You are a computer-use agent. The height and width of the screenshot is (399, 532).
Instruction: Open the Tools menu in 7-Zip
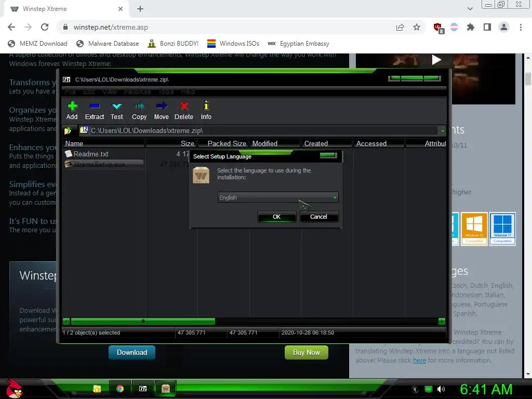click(x=166, y=91)
